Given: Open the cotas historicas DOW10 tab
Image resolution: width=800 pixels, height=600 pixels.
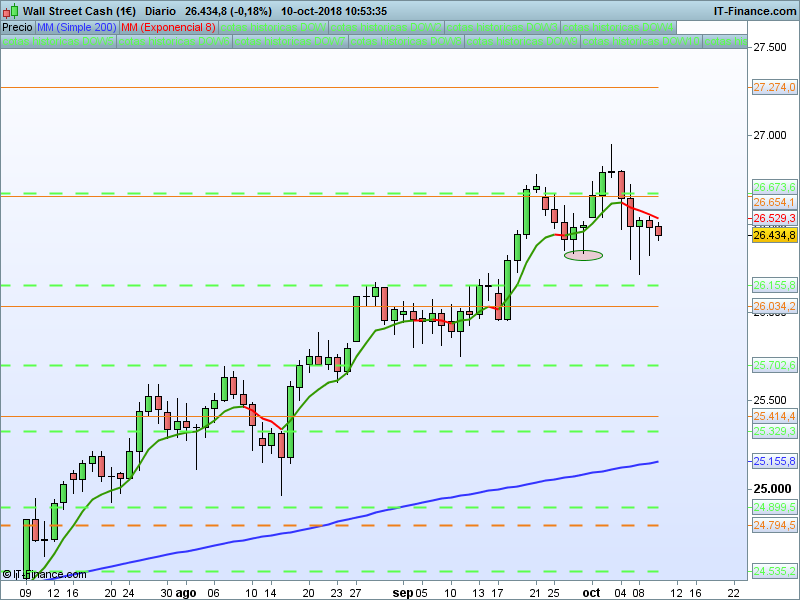Looking at the screenshot, I should coord(641,41).
